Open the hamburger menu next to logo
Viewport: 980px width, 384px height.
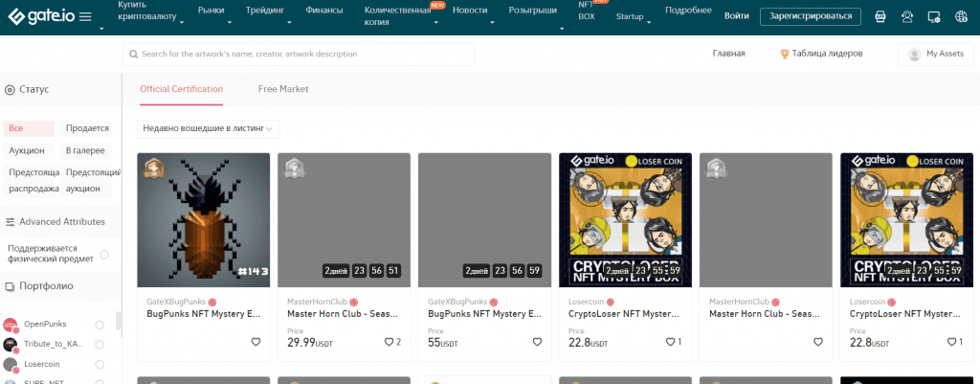(85, 17)
